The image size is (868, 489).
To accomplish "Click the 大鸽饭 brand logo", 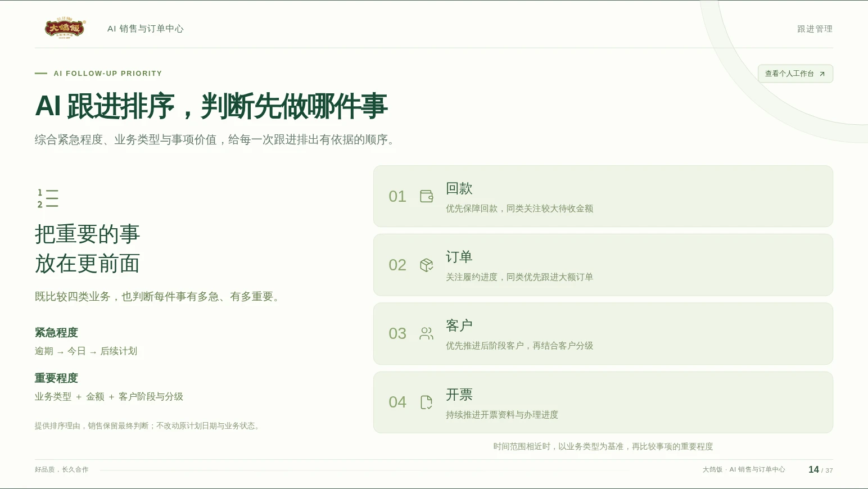I will (x=65, y=28).
